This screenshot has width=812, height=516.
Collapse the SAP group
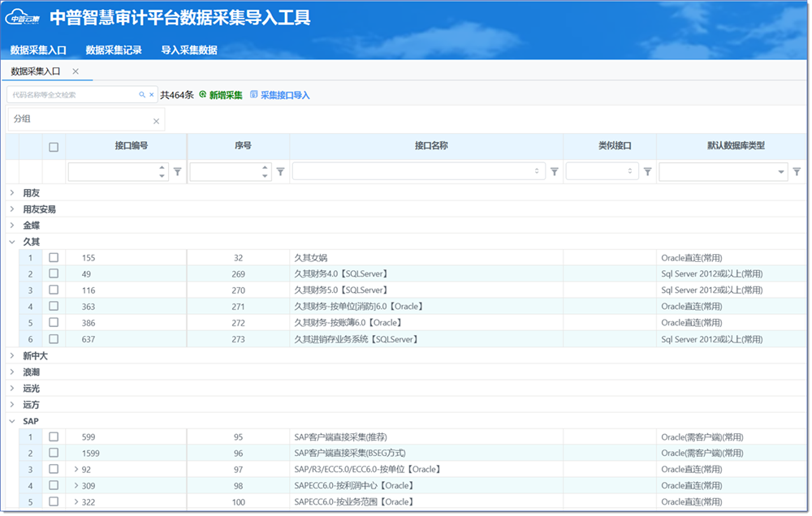12,421
